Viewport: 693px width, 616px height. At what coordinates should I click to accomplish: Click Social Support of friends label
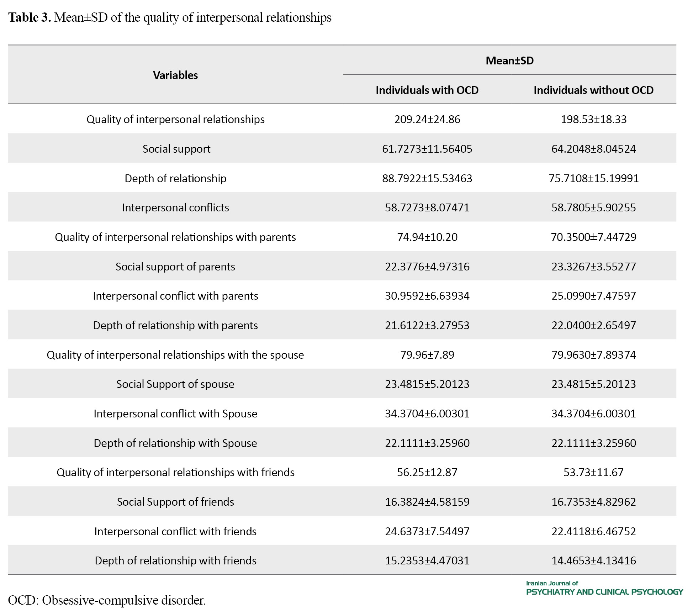(x=175, y=502)
